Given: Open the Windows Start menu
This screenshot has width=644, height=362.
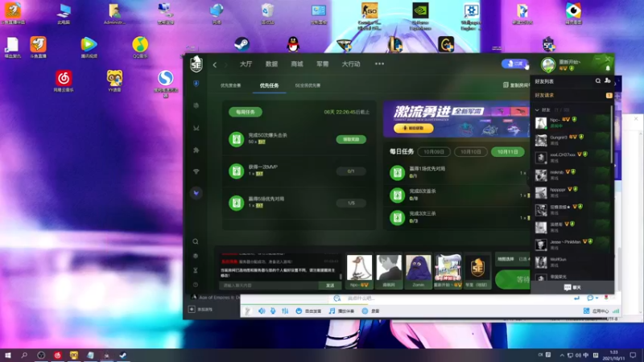Looking at the screenshot, I should 7,355.
